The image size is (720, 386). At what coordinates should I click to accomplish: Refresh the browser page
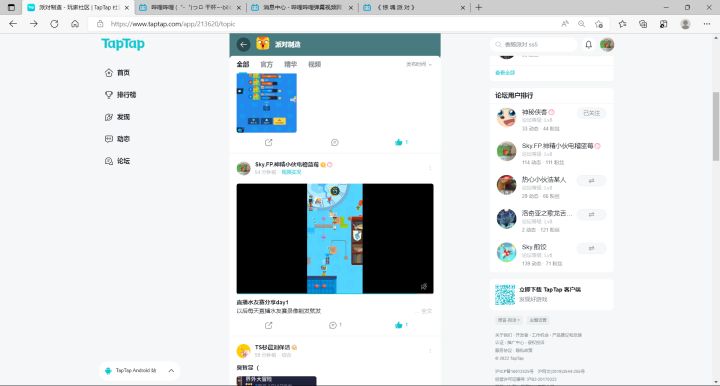click(x=54, y=24)
